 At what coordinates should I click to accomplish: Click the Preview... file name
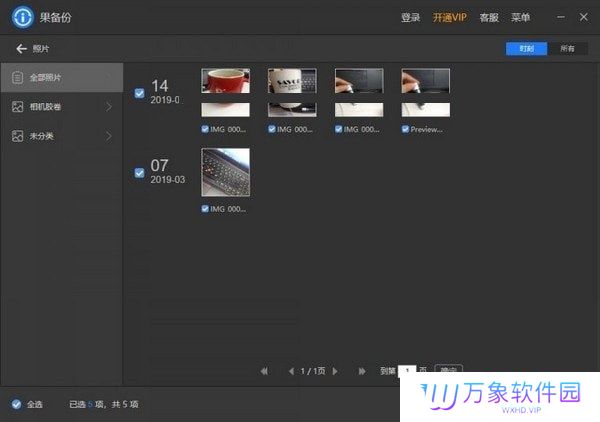pos(426,129)
